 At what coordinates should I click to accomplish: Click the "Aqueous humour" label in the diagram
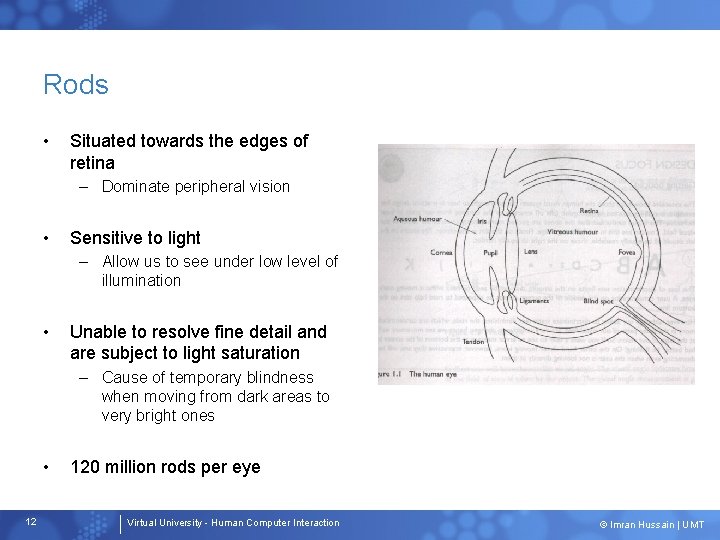coord(417,219)
